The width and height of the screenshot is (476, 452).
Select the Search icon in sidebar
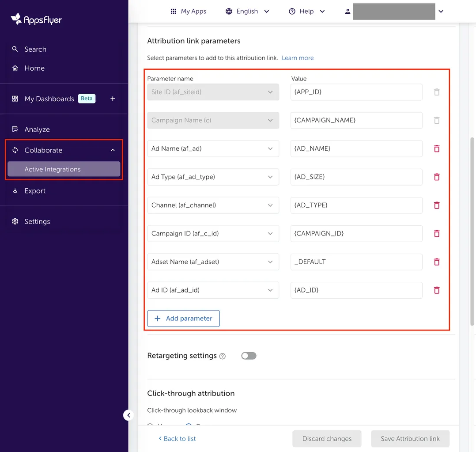[x=15, y=49]
